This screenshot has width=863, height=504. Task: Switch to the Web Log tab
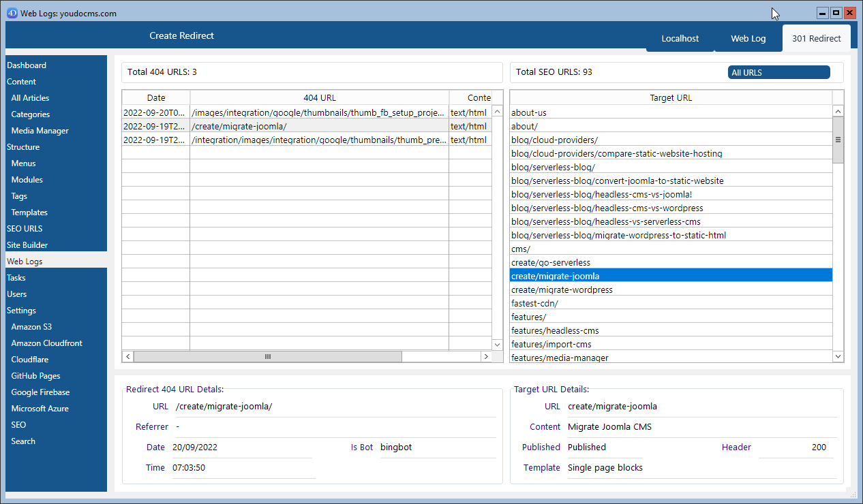[x=748, y=38]
